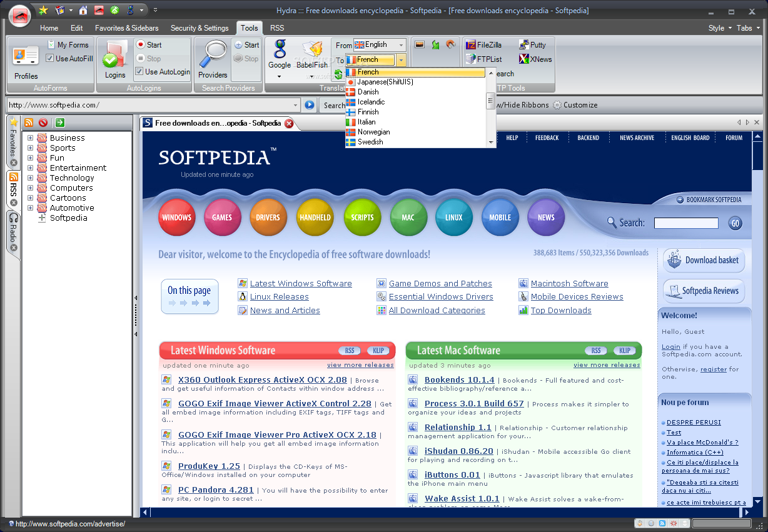Viewport: 768px width, 532px height.
Task: Open My Forms in AutoForms group
Action: (x=68, y=45)
